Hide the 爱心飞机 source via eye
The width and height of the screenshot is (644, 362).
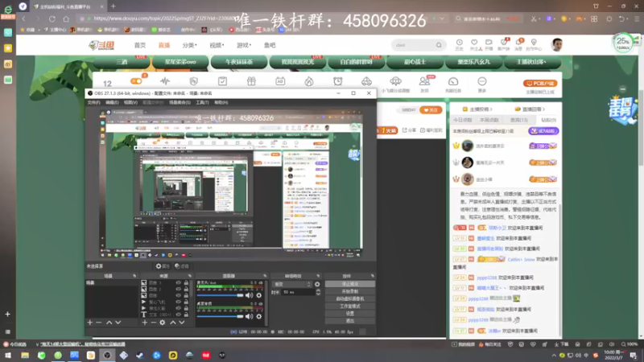click(178, 302)
